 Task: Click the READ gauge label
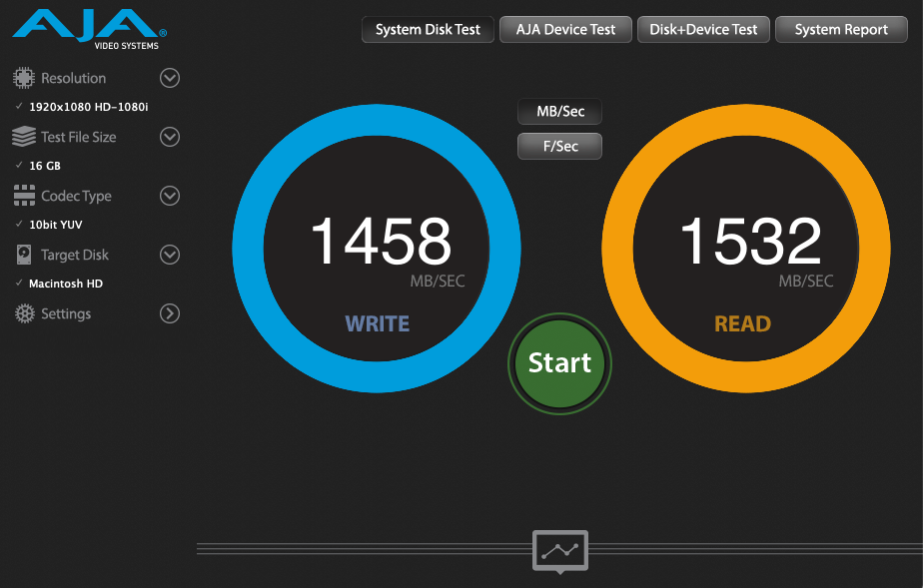[x=742, y=324]
